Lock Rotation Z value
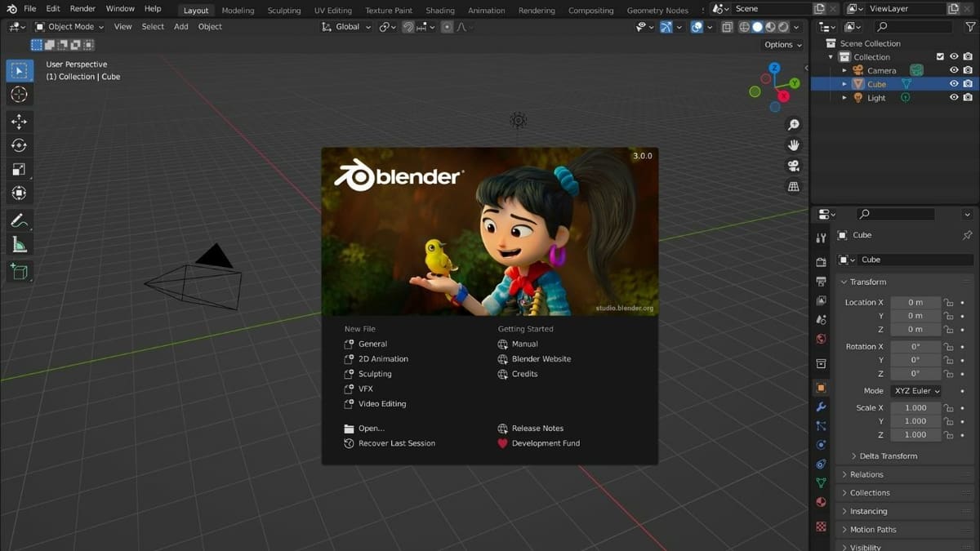 948,374
